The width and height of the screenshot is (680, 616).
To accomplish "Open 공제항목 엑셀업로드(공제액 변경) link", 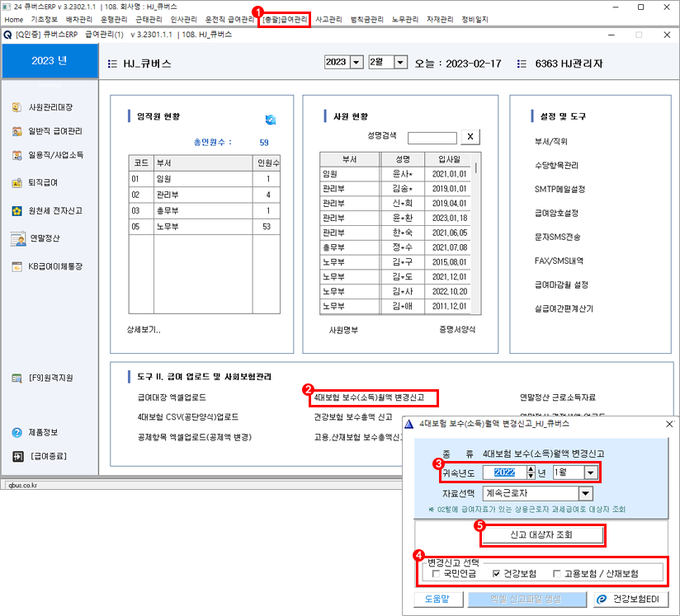I will point(194,437).
